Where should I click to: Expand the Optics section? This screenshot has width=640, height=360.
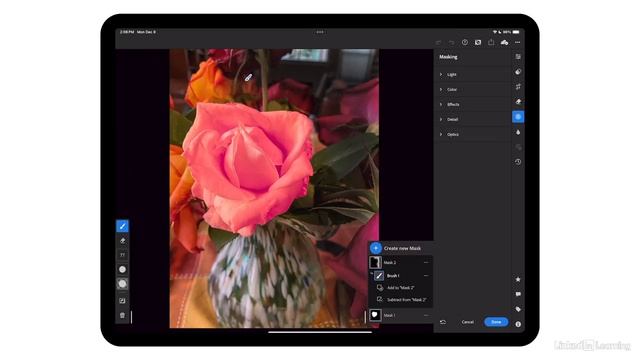[x=473, y=134]
